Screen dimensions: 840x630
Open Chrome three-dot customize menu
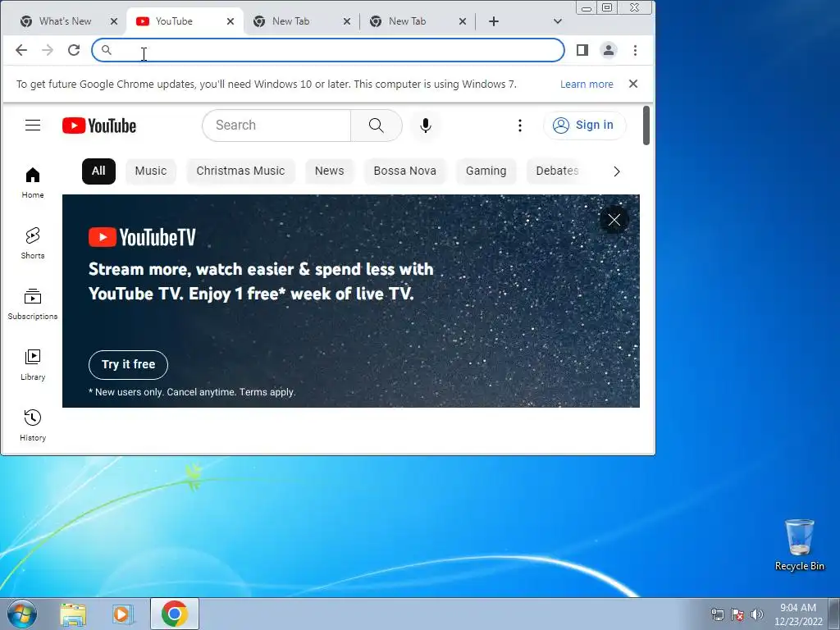[x=636, y=50]
